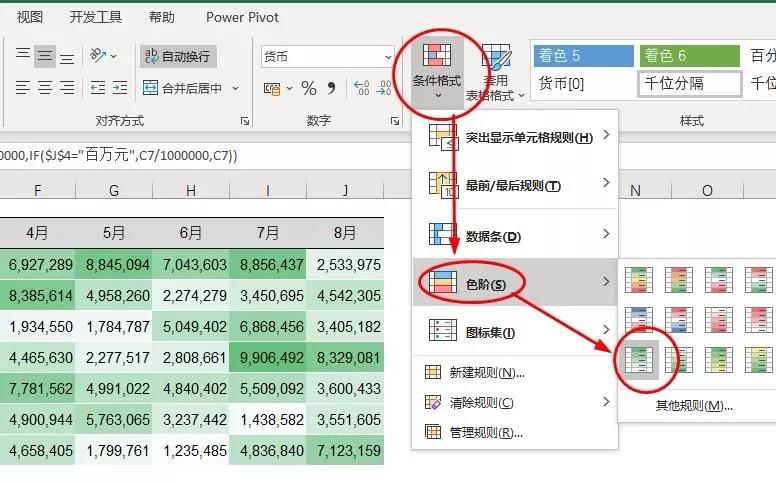Select column G header

114,190
